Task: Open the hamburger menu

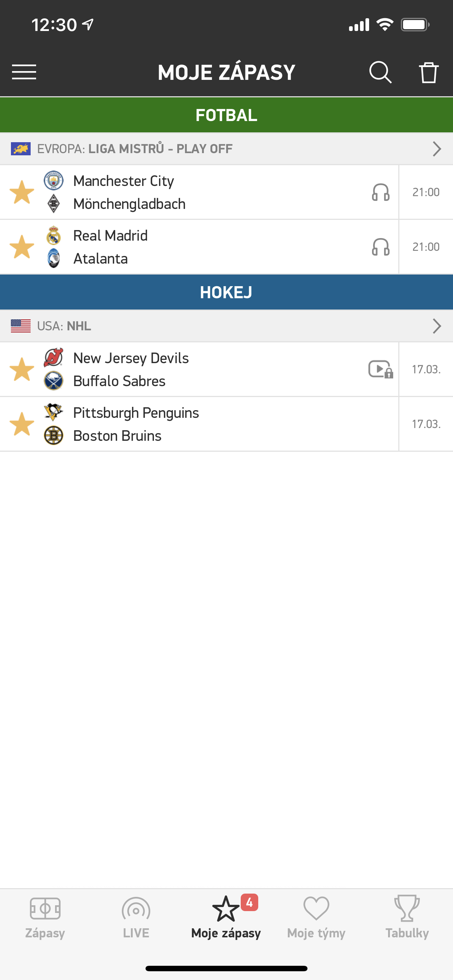Action: pos(24,72)
